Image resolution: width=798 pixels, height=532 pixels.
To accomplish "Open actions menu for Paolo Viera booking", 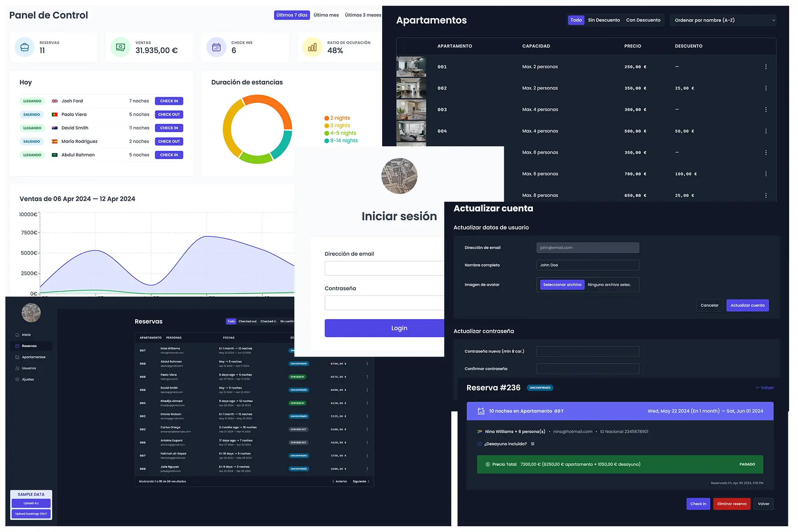I will [x=367, y=377].
